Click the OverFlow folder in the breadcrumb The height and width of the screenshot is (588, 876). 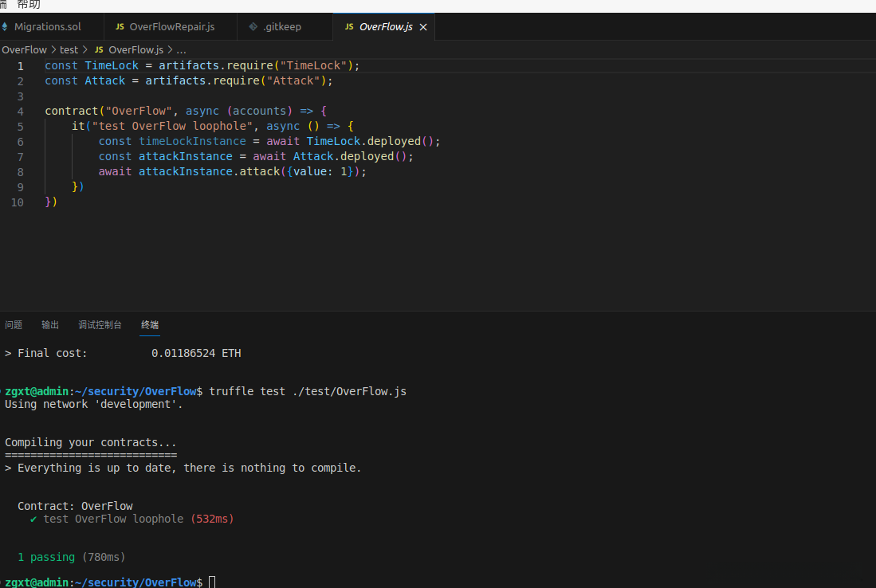pyautogui.click(x=24, y=50)
